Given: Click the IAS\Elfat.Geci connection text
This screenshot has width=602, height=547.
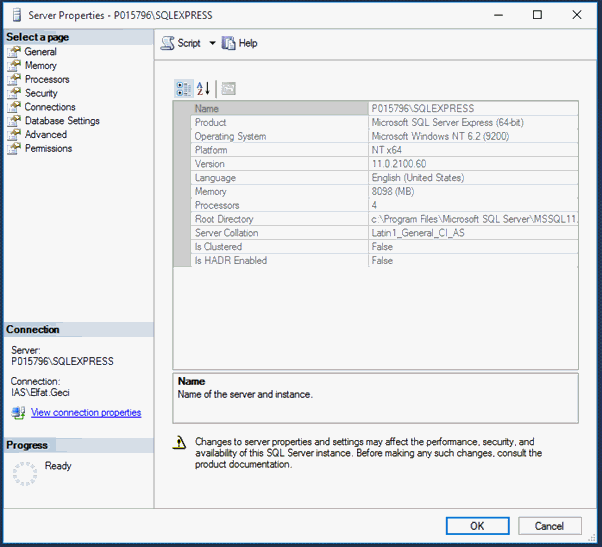Looking at the screenshot, I should pos(40,392).
